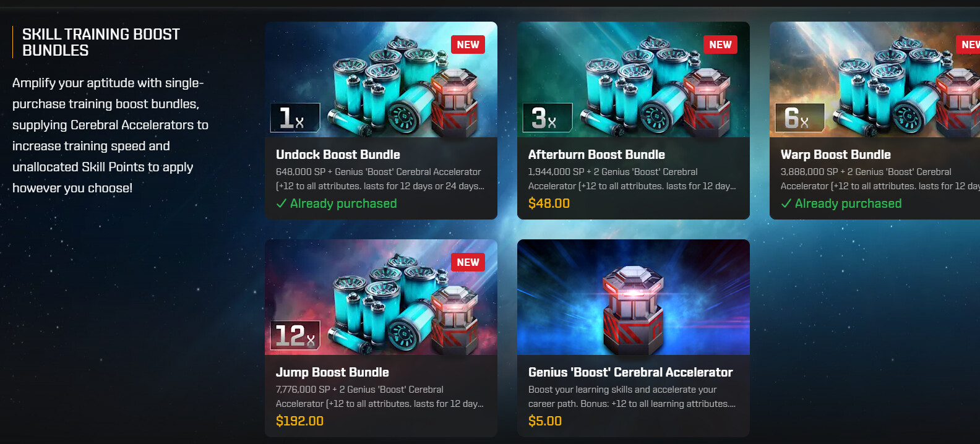Image resolution: width=980 pixels, height=444 pixels.
Task: Click the NEW tag on Afterburn Boost Bundle
Action: pyautogui.click(x=720, y=45)
